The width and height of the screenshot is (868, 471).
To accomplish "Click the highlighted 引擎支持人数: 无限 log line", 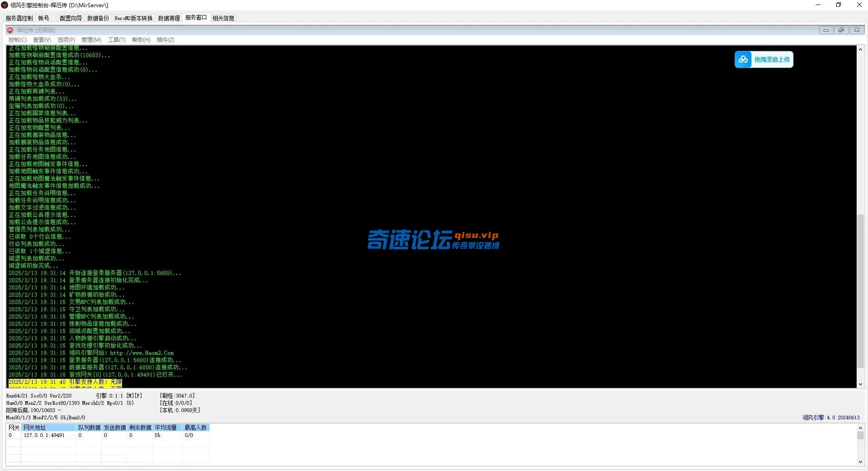I will click(x=65, y=382).
